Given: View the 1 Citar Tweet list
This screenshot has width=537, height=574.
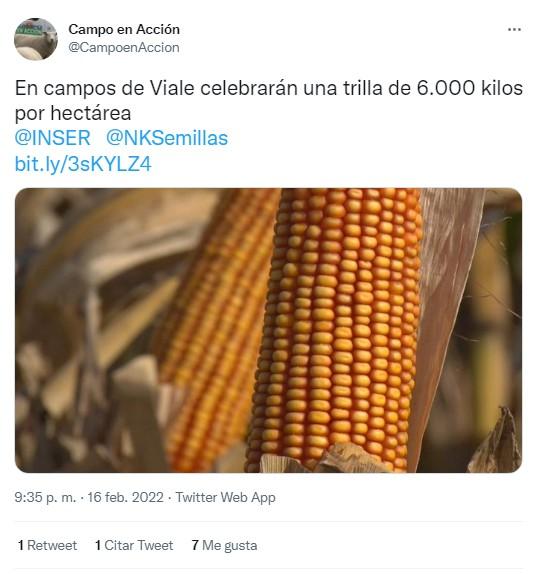Looking at the screenshot, I should 134,545.
